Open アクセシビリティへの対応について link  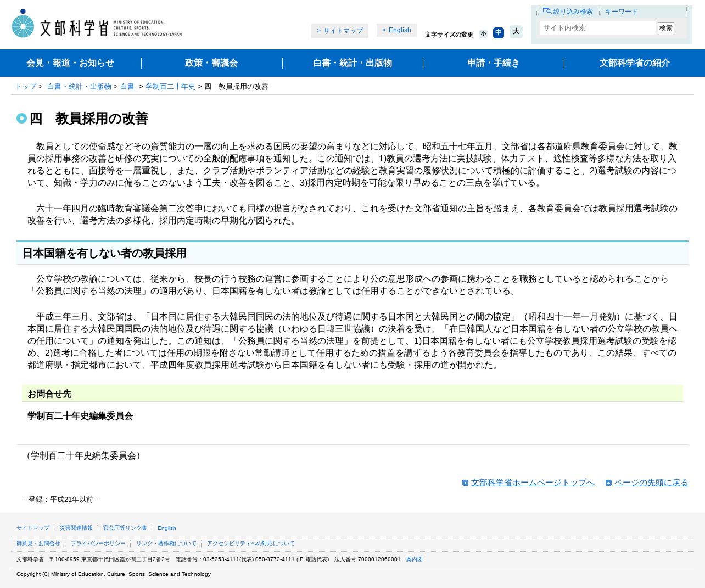[251, 544]
